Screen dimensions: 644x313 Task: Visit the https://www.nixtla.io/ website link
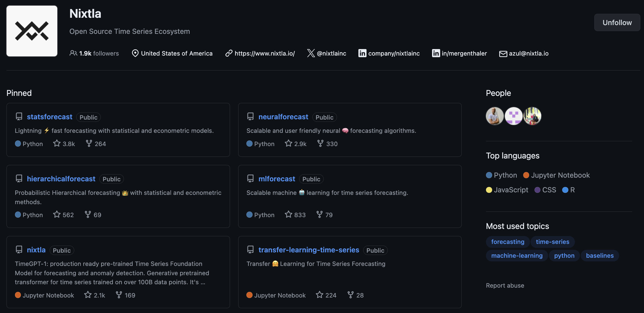(x=264, y=53)
